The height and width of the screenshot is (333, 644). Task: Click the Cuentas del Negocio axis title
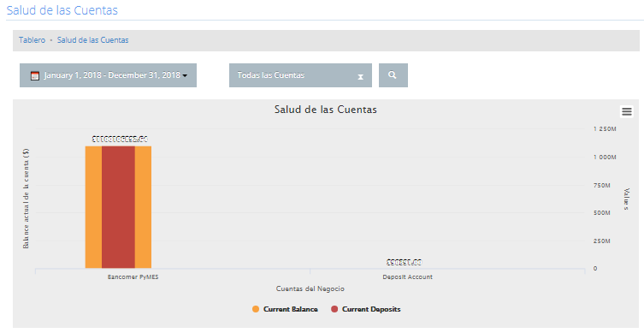310,288
